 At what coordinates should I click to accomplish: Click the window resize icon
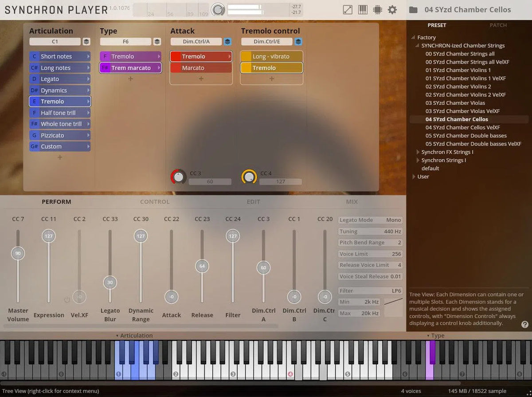[x=348, y=10]
